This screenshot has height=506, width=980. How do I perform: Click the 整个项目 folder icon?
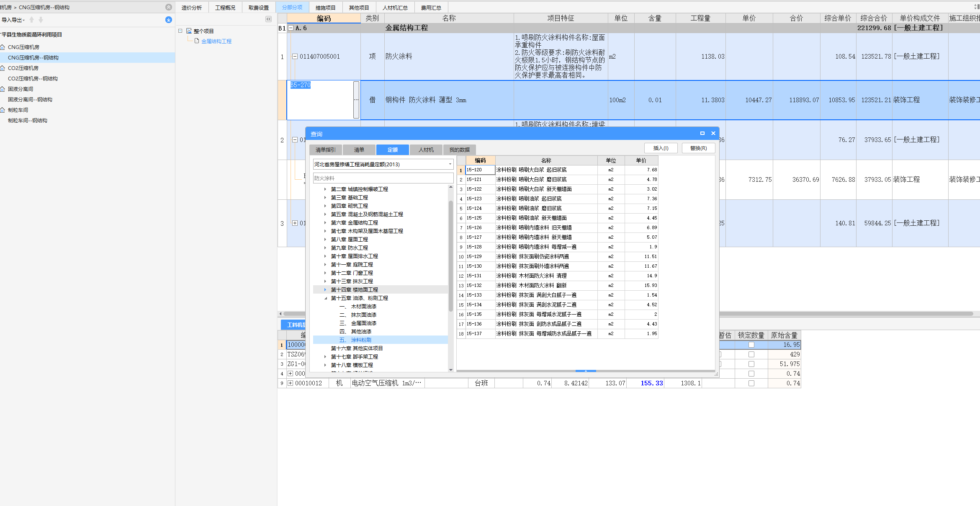tap(189, 31)
